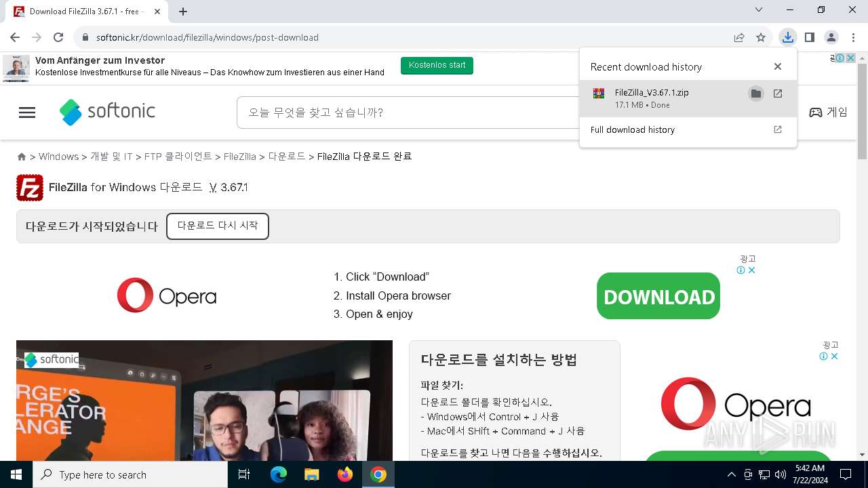Image resolution: width=868 pixels, height=488 pixels.
Task: Launch Firefox from the taskbar
Action: tap(345, 474)
